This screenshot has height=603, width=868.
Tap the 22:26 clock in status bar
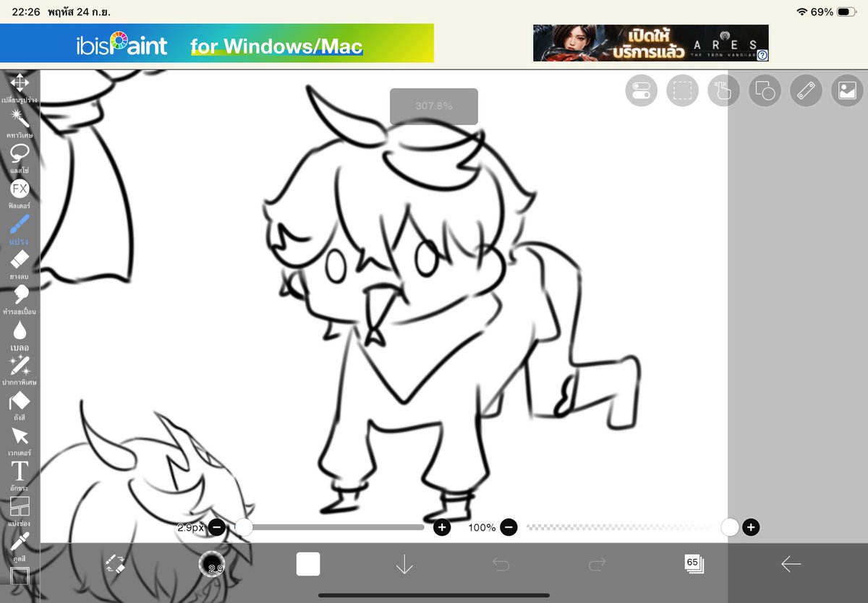25,12
